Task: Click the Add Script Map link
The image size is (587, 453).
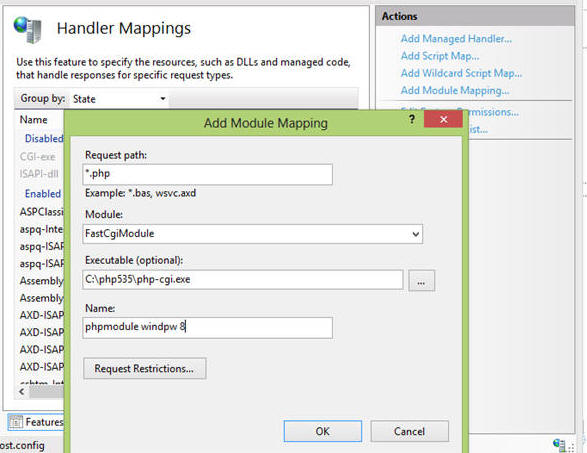Action: [440, 56]
